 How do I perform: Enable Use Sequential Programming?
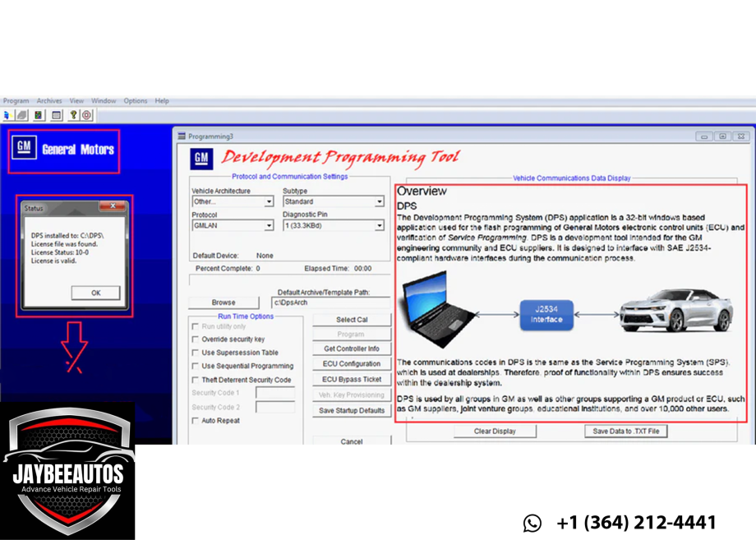196,366
